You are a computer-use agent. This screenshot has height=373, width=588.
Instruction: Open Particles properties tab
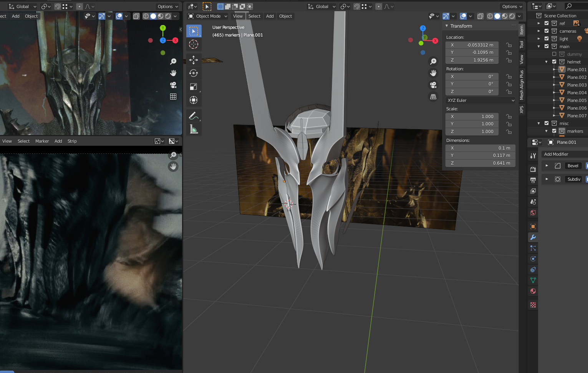[533, 248]
